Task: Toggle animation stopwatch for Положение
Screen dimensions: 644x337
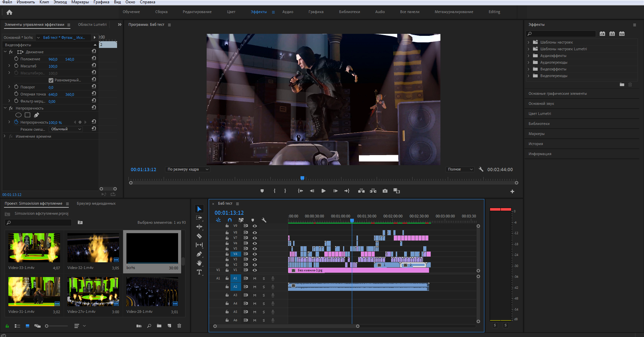Action: coord(16,59)
